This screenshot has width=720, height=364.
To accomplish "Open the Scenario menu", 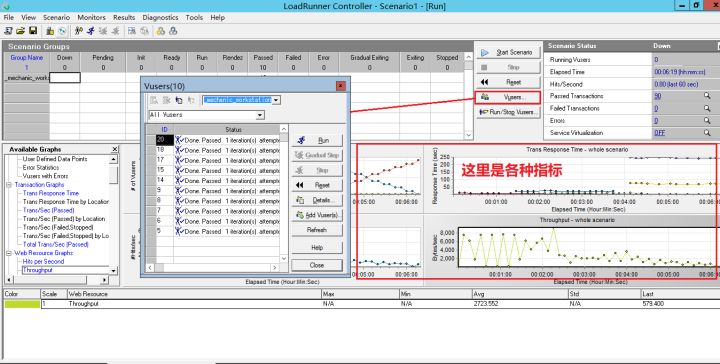I will coord(56,17).
